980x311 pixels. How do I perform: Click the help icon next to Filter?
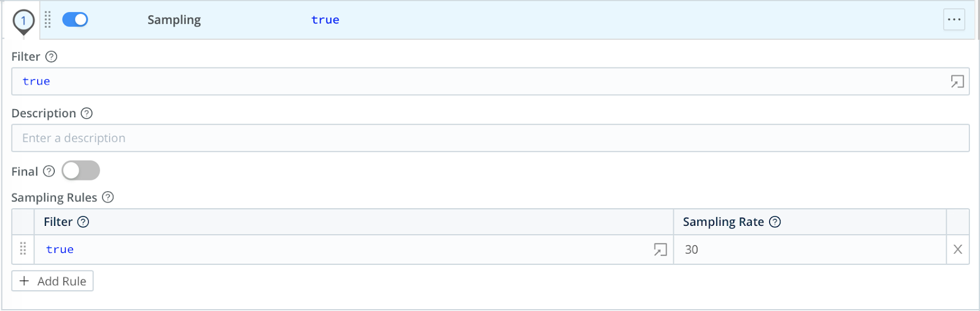pos(52,57)
